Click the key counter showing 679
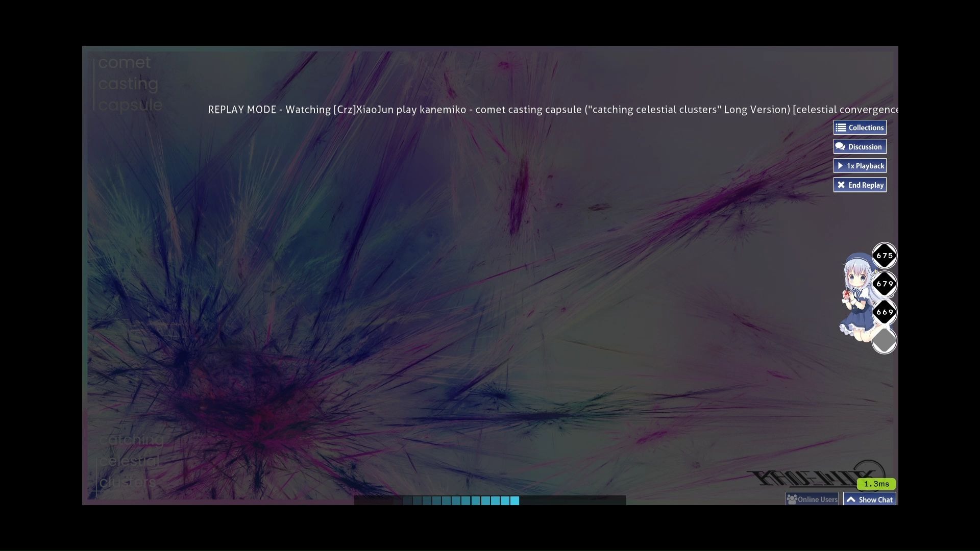The image size is (980, 551). [x=885, y=284]
